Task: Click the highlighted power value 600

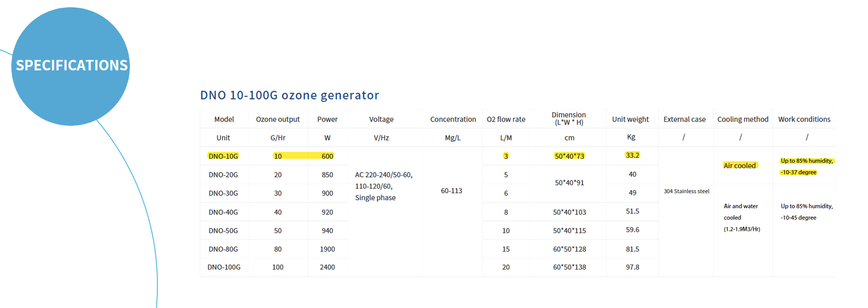Action: (x=327, y=156)
